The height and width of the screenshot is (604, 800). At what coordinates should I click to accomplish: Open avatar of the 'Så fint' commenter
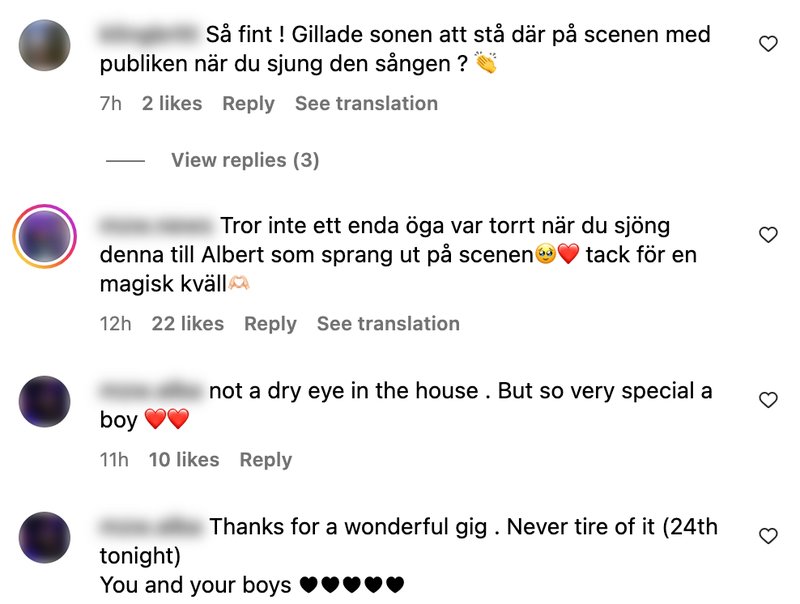pos(44,45)
